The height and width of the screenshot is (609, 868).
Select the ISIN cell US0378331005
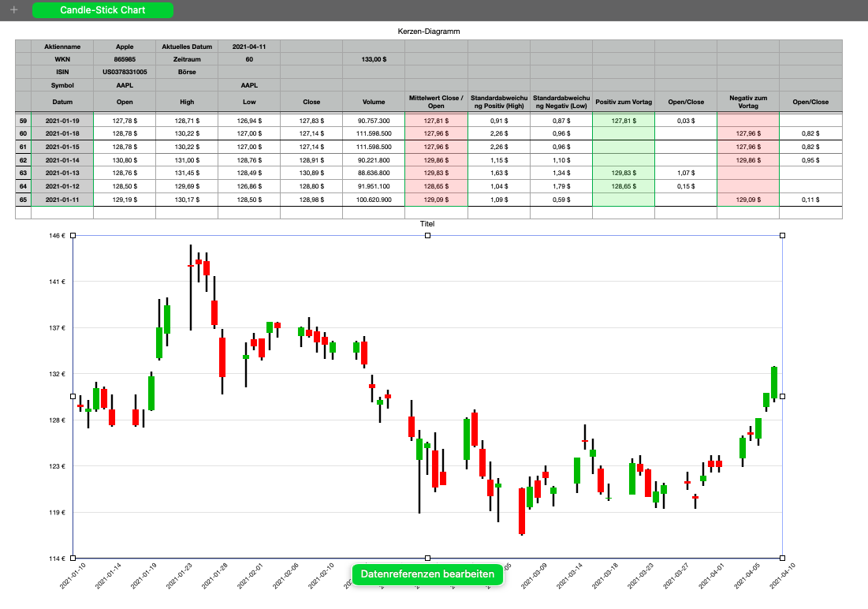125,72
